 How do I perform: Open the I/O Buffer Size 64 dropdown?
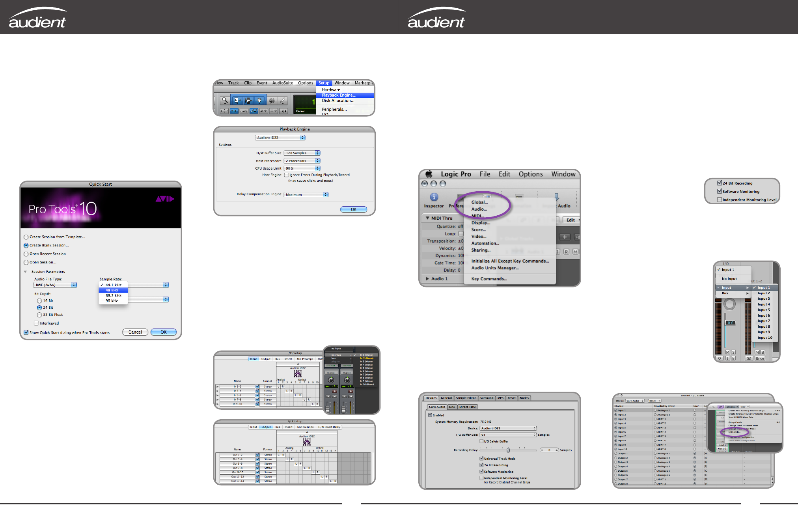(508, 435)
